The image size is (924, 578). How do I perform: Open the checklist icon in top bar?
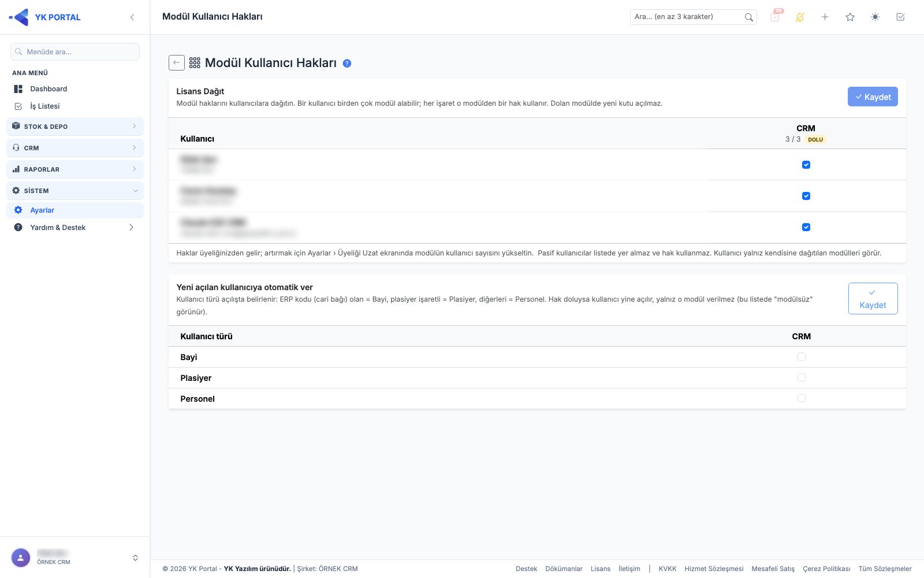point(900,17)
